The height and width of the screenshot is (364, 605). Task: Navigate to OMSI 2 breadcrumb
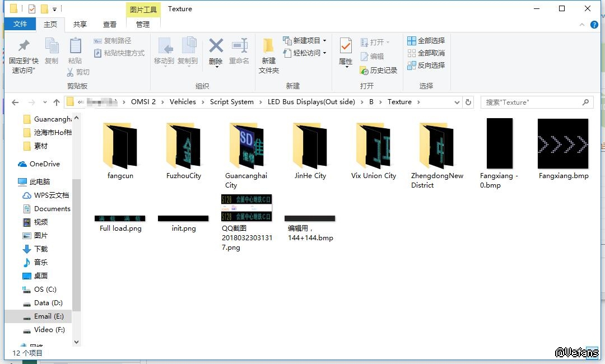(143, 102)
